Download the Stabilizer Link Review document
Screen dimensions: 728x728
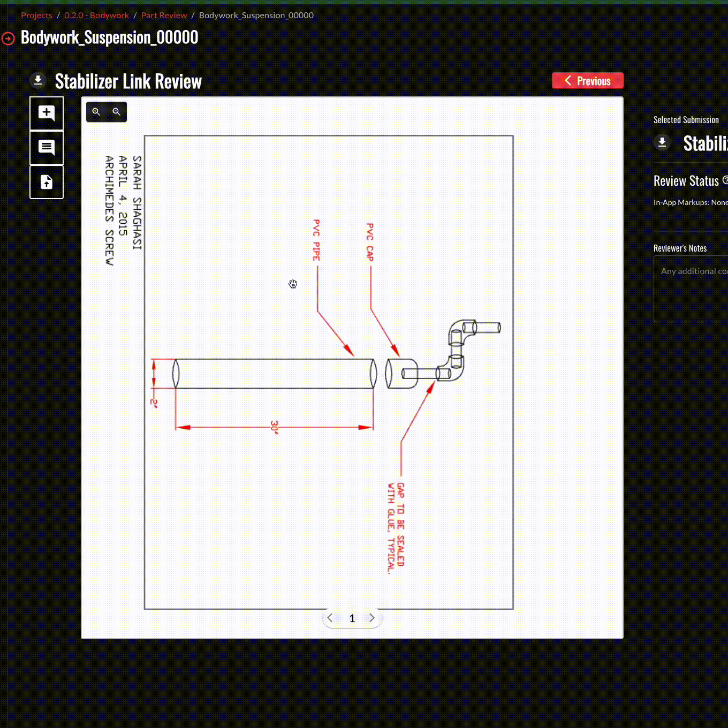click(38, 81)
